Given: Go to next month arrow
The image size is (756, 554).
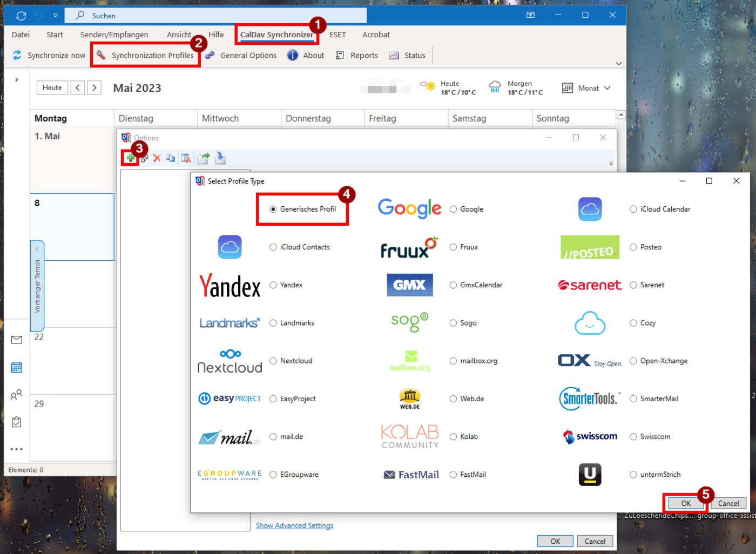Looking at the screenshot, I should (94, 87).
